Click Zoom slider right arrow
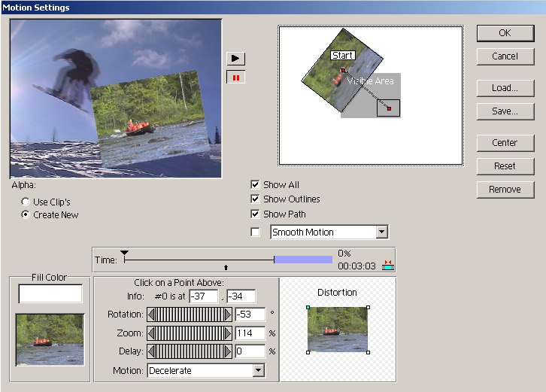Screen dimensions: 546x392 (228, 333)
